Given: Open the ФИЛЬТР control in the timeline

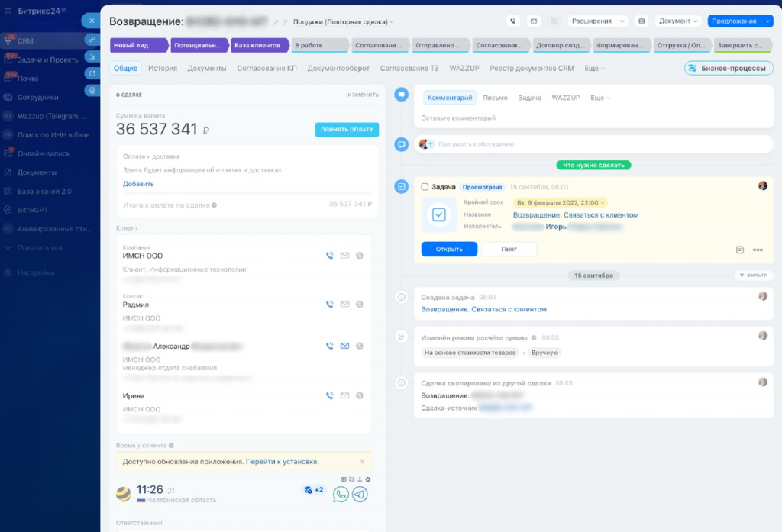Looking at the screenshot, I should click(753, 276).
